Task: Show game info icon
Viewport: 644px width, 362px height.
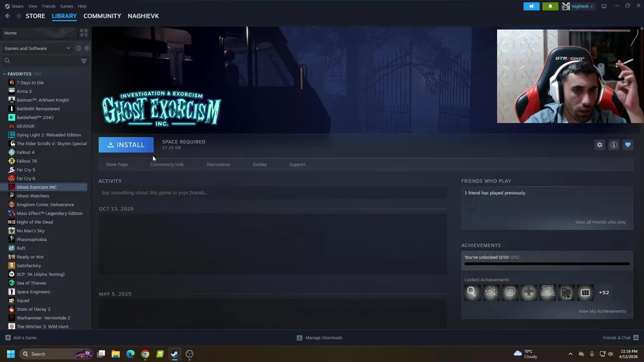Action: click(x=614, y=145)
